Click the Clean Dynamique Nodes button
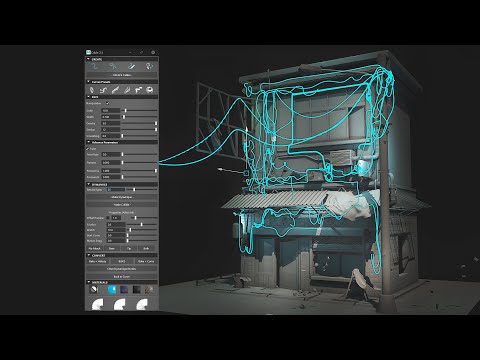The image size is (480, 360). 122,269
